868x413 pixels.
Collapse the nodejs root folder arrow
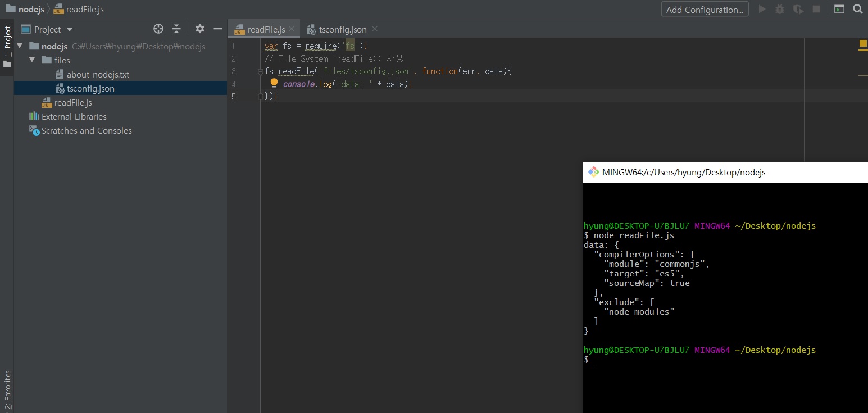pyautogui.click(x=20, y=46)
